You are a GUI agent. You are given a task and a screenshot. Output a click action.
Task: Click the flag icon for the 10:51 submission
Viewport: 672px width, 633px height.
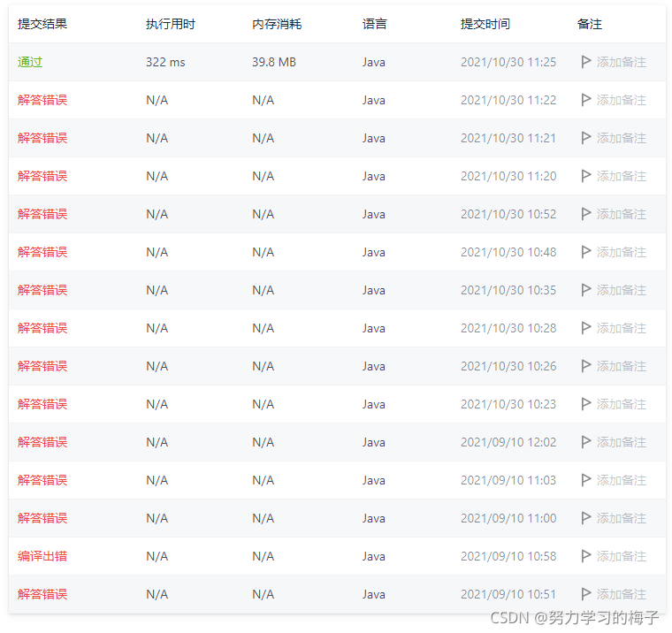(586, 594)
